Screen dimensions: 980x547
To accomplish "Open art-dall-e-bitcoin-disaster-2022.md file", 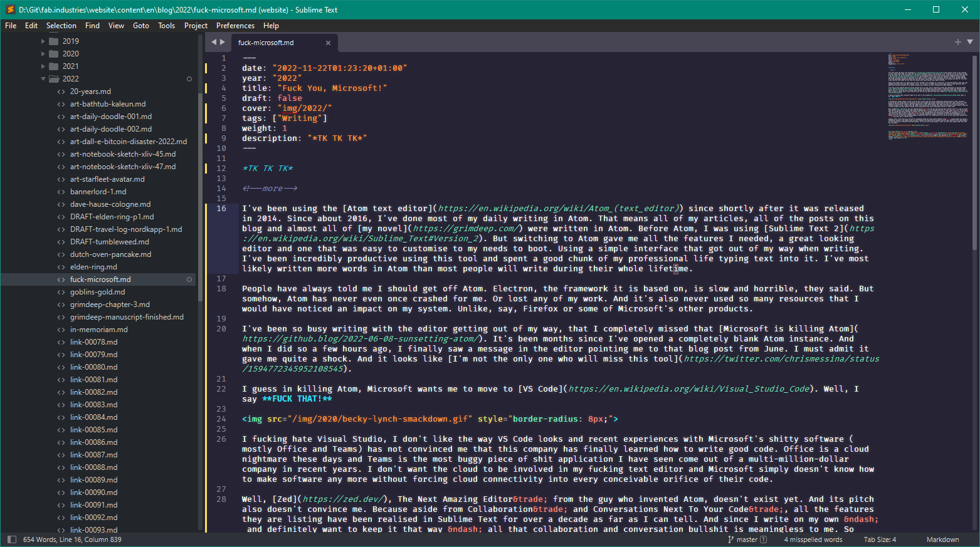I will coord(129,142).
